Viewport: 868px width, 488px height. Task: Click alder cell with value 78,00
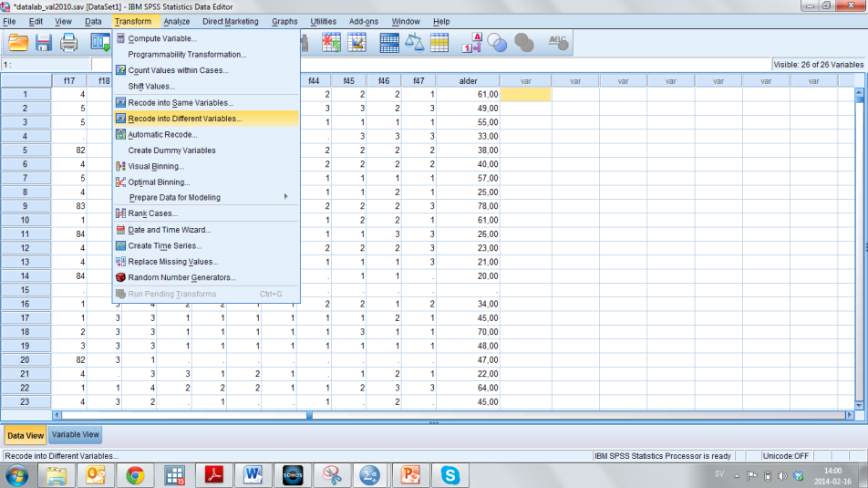point(468,206)
